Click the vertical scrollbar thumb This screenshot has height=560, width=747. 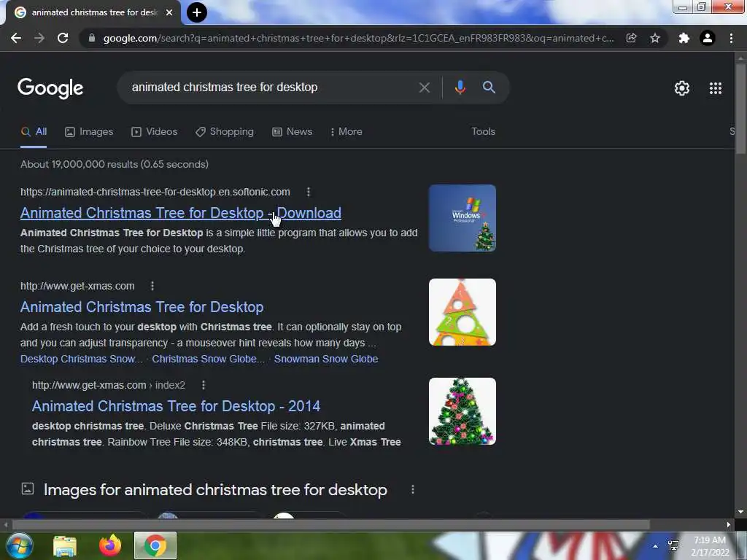tap(740, 109)
